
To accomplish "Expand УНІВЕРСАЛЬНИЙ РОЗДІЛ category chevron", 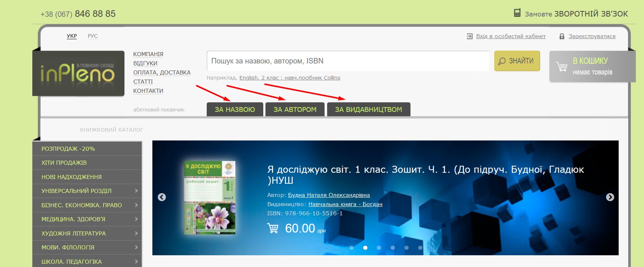I will [x=136, y=191].
